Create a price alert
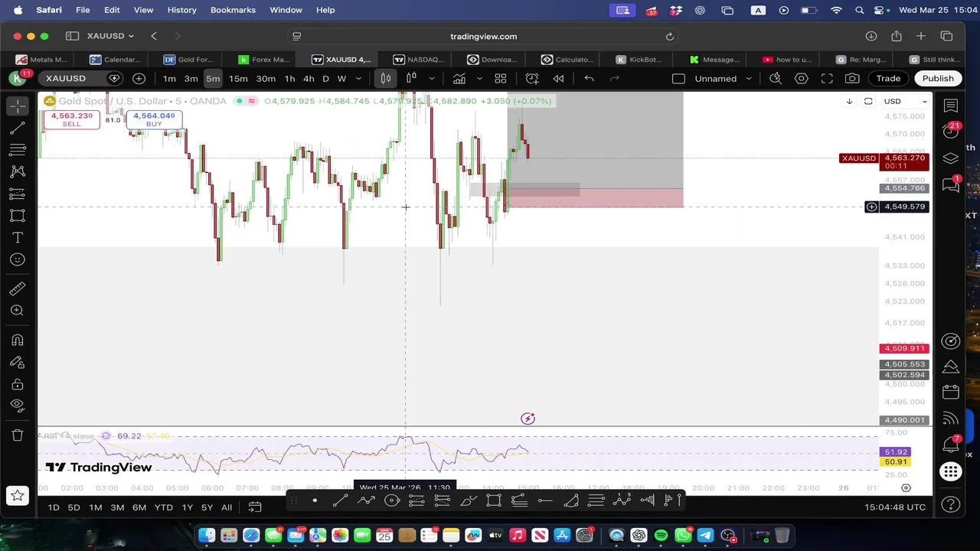 pos(532,78)
